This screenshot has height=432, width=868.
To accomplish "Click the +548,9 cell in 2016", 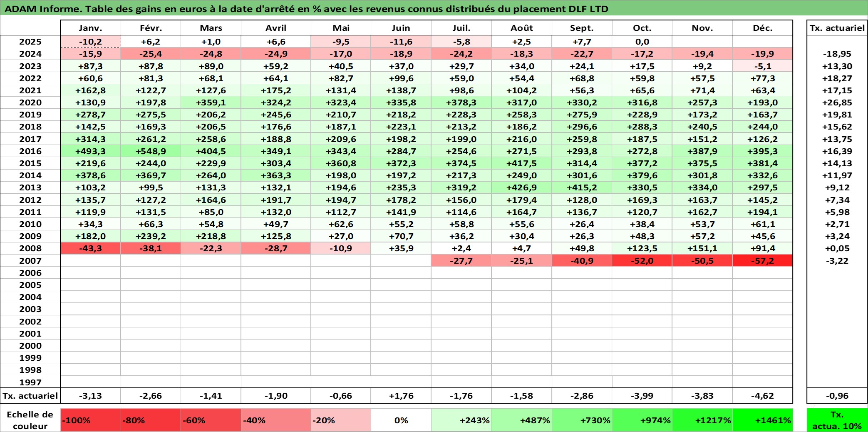I will 151,151.
